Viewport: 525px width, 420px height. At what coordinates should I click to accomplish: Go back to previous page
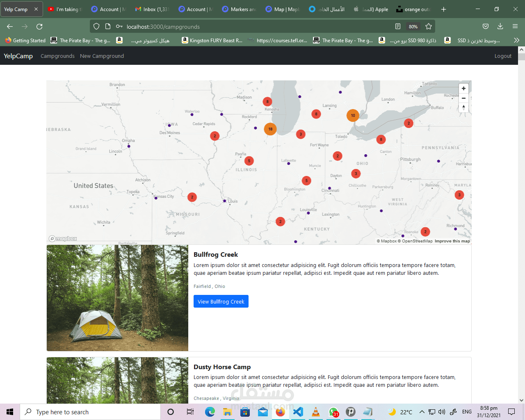coord(10,26)
